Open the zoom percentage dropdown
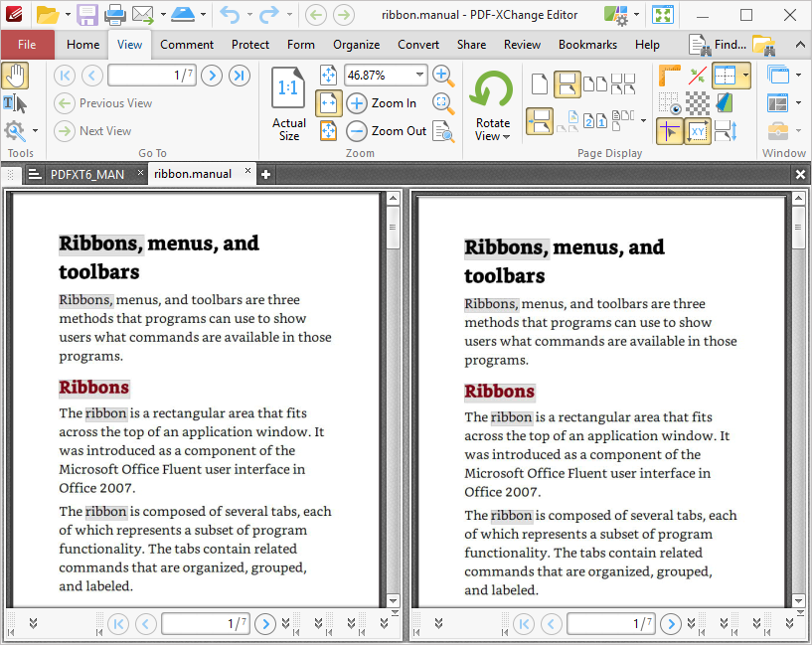Screen dimensions: 812x645 [x=419, y=76]
